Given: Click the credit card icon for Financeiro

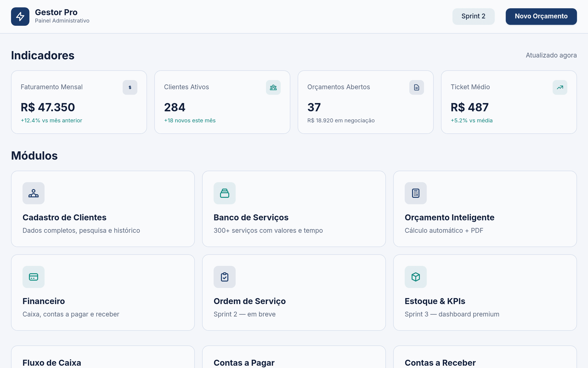Looking at the screenshot, I should click(x=34, y=277).
